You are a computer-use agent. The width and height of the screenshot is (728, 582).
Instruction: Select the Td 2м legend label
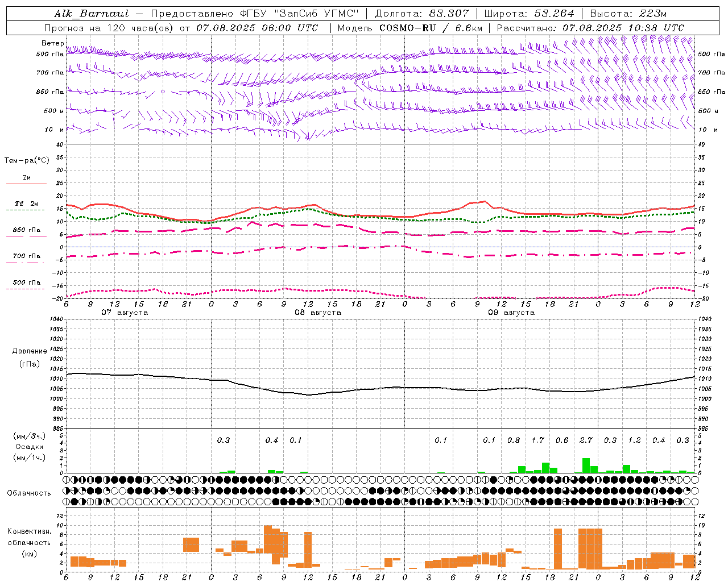(26, 203)
